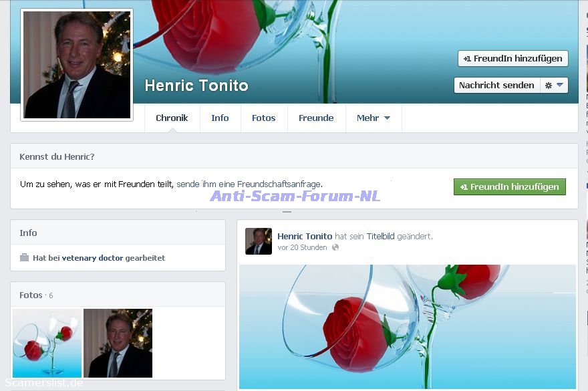Go to the Fotos tab
The height and width of the screenshot is (391, 588).
(263, 118)
